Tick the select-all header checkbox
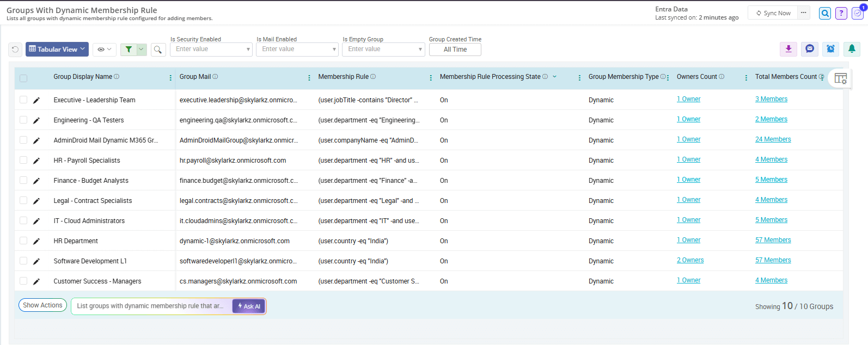Viewport: 868px width, 345px height. [x=23, y=78]
